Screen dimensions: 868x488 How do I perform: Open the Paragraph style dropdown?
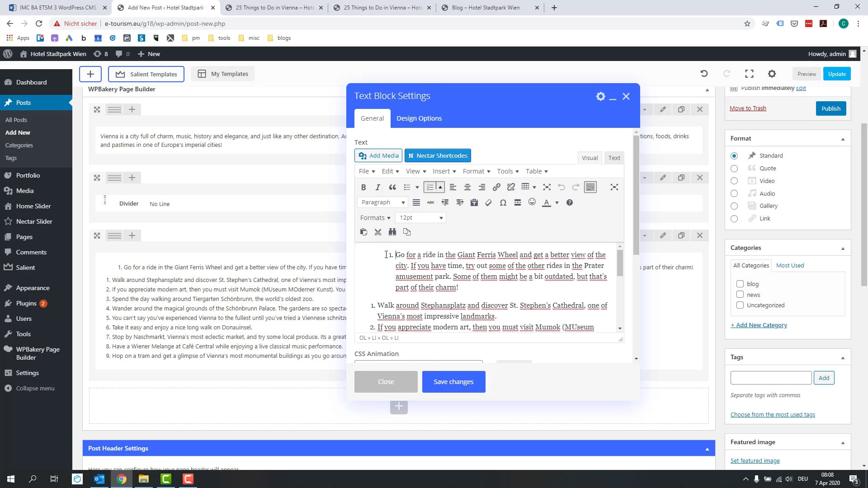[x=382, y=202]
